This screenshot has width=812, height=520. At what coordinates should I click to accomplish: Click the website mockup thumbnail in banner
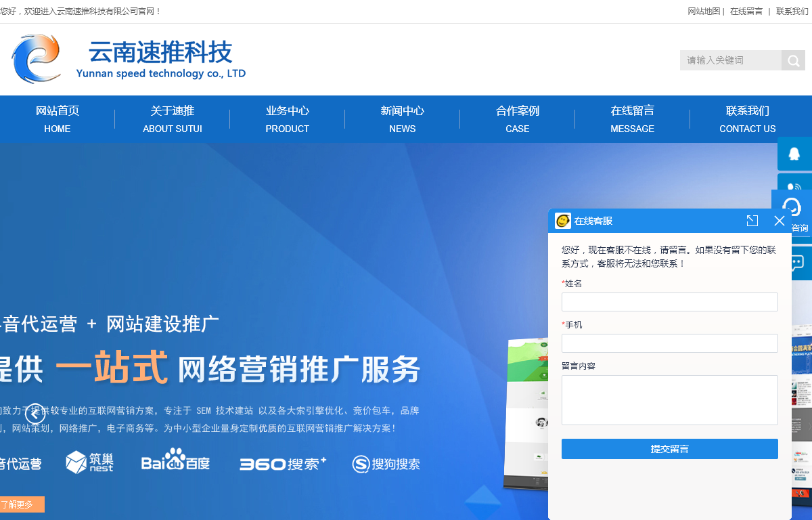pos(528,413)
